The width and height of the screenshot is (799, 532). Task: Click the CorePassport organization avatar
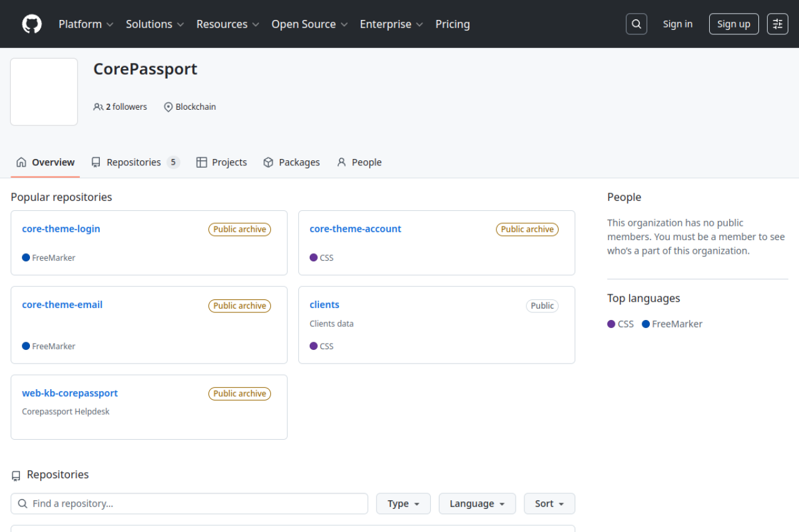pyautogui.click(x=44, y=92)
